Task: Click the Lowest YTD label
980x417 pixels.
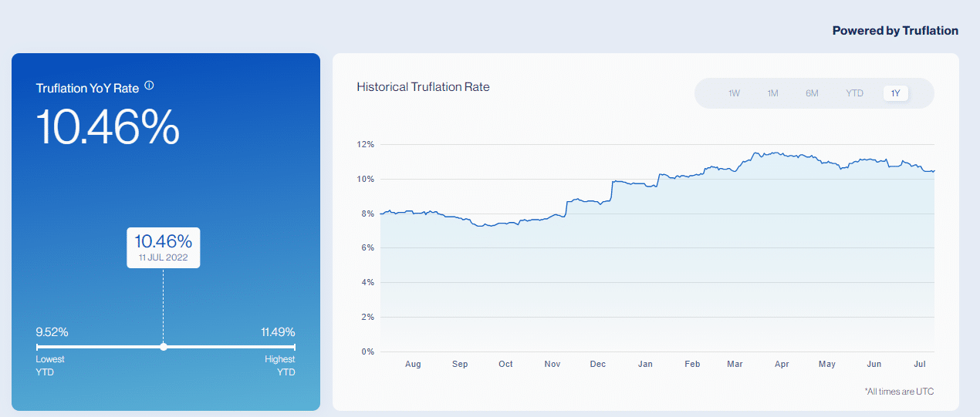Action: click(50, 365)
